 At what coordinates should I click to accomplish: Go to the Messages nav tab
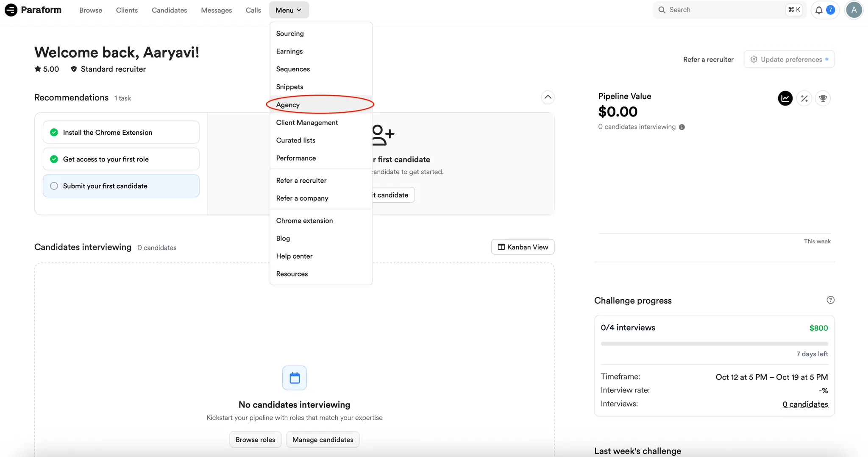click(216, 10)
